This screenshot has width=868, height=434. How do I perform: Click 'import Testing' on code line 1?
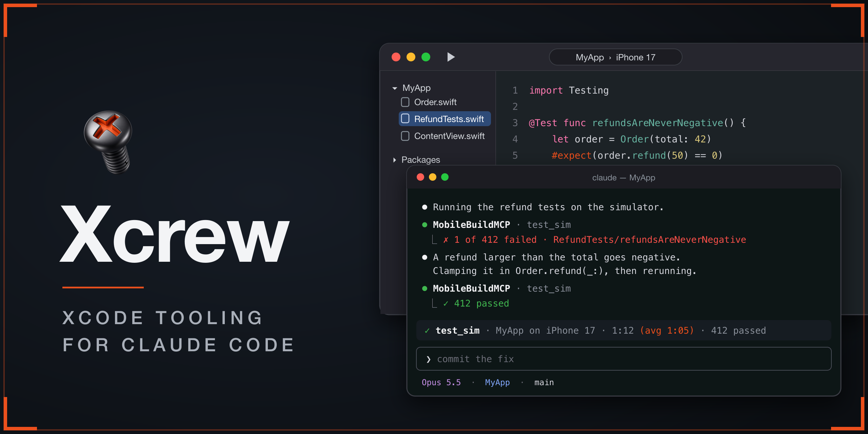pos(569,91)
